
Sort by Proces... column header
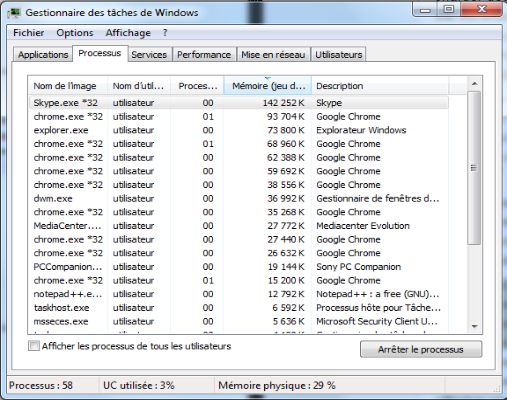[x=197, y=86]
